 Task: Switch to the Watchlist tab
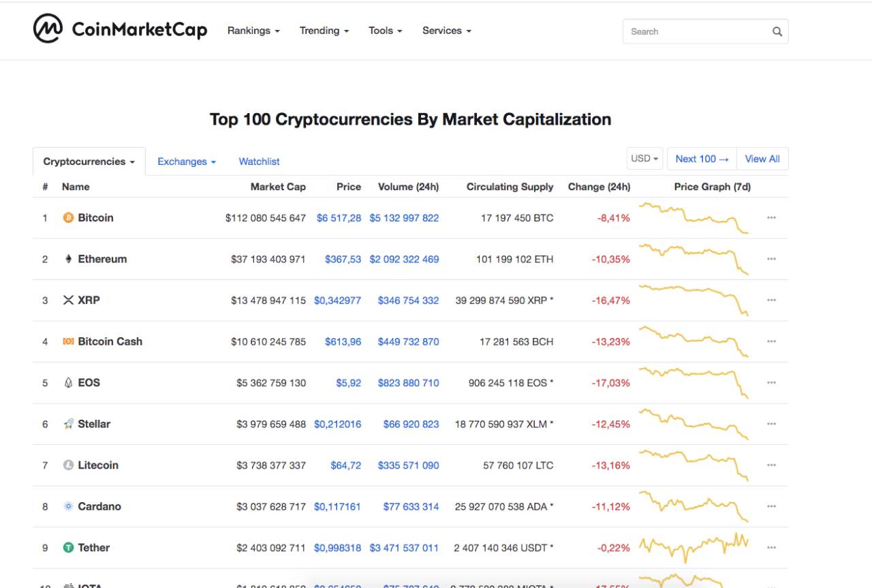[259, 161]
